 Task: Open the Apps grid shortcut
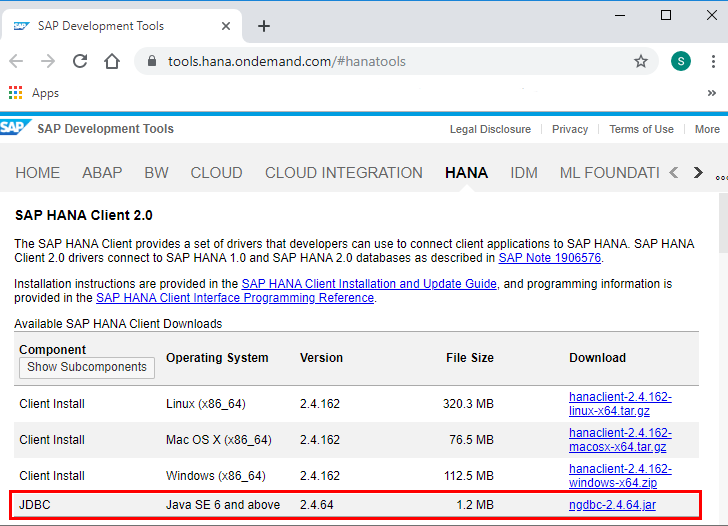34,93
